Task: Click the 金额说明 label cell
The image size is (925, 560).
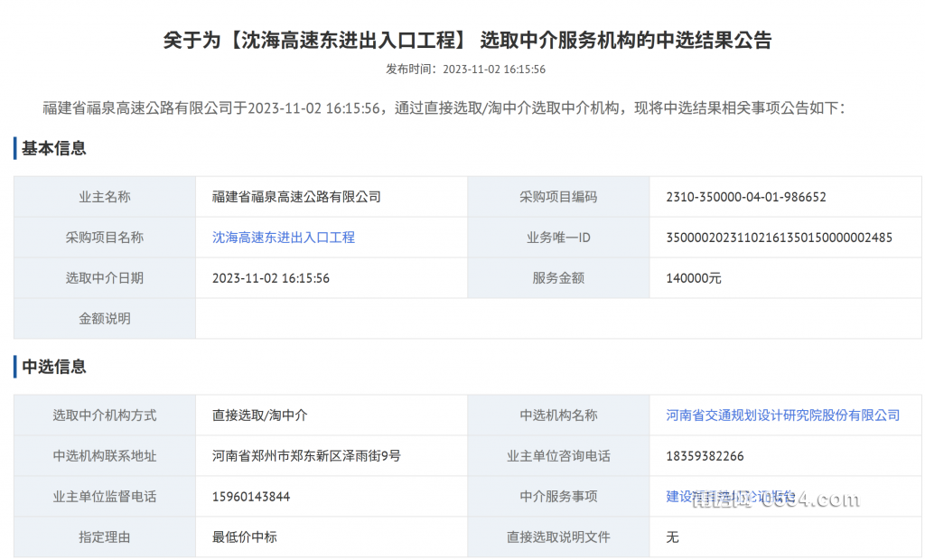Action: click(x=105, y=319)
